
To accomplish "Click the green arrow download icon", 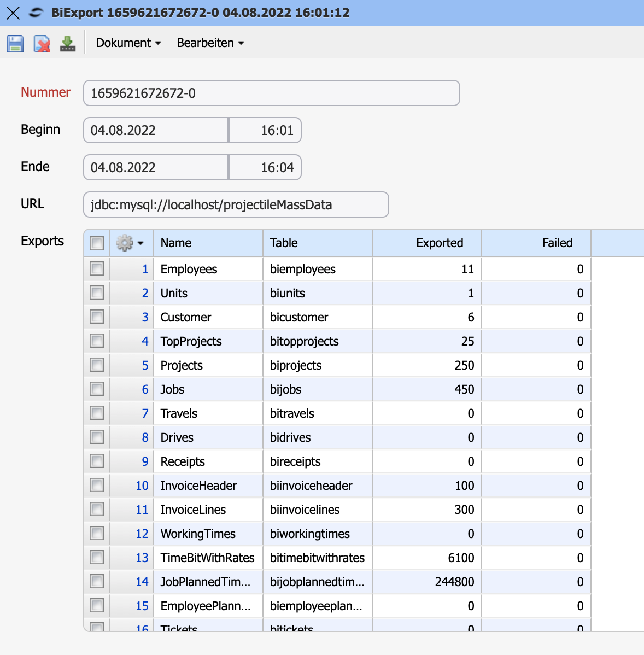I will 68,43.
